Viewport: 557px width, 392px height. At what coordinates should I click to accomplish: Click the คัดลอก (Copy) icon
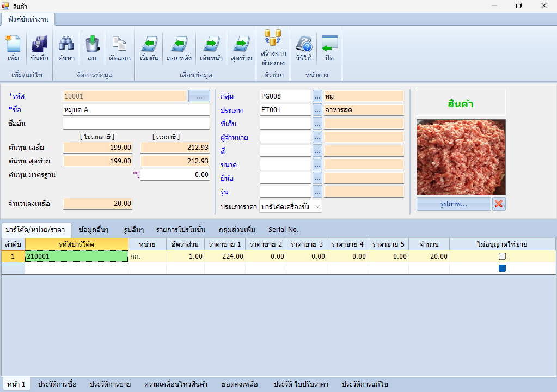click(119, 49)
